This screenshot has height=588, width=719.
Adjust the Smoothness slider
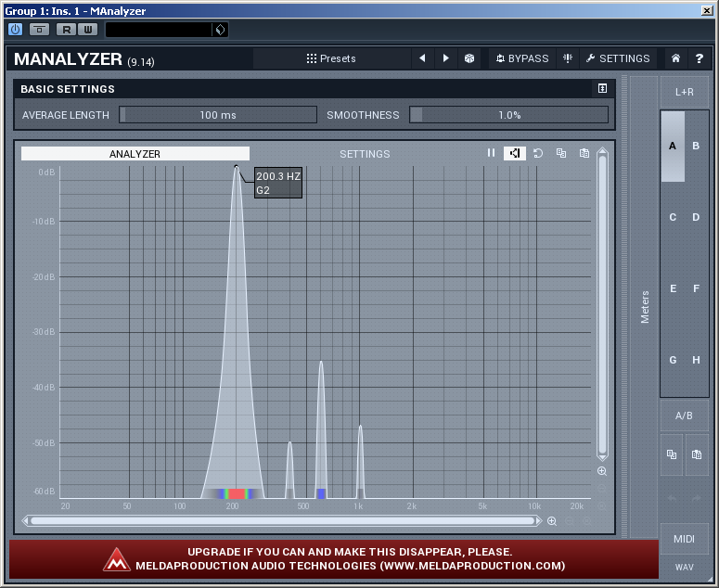[x=509, y=115]
